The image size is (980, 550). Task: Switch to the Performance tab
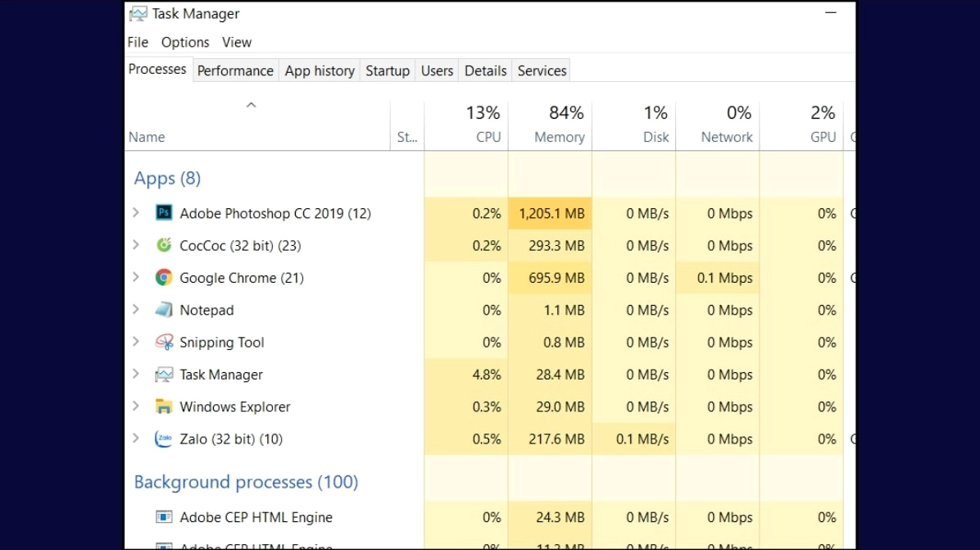pyautogui.click(x=235, y=70)
